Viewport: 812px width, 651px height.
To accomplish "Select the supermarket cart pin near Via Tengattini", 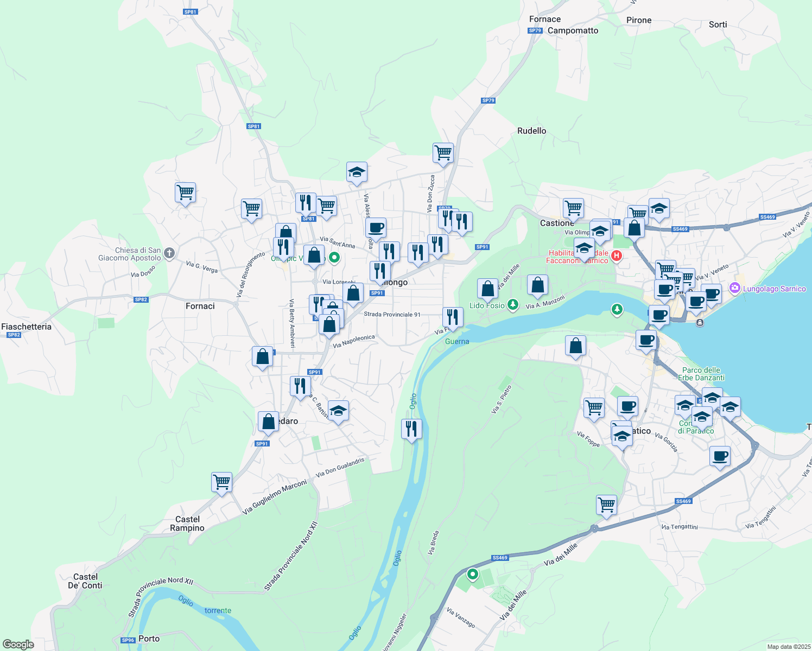I will pyautogui.click(x=606, y=505).
